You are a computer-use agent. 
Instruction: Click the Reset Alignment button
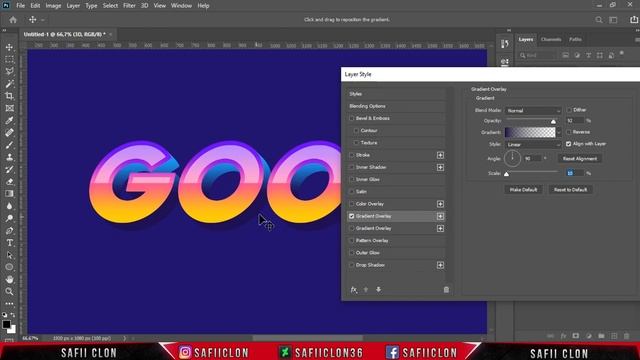pos(580,158)
